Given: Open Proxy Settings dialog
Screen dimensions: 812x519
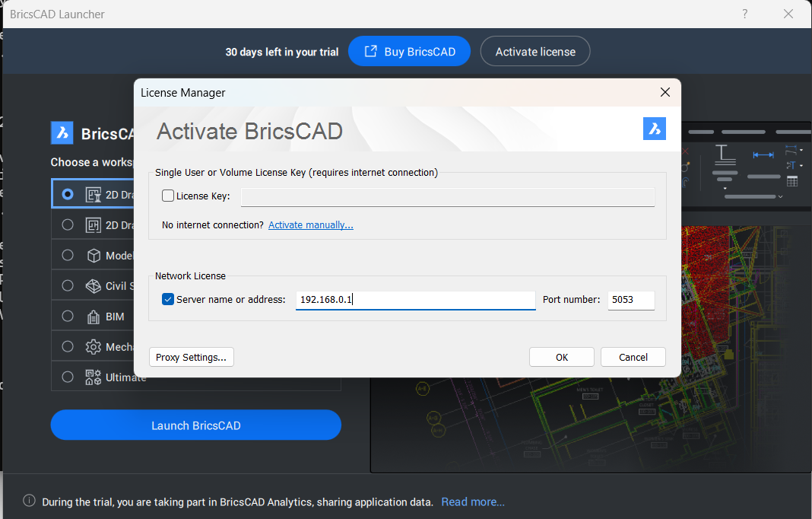Looking at the screenshot, I should (192, 357).
